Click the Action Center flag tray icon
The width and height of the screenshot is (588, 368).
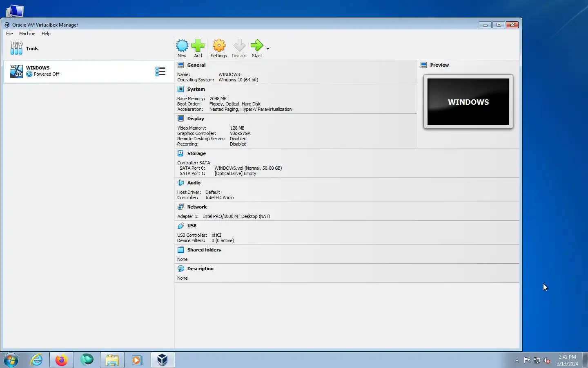click(527, 360)
